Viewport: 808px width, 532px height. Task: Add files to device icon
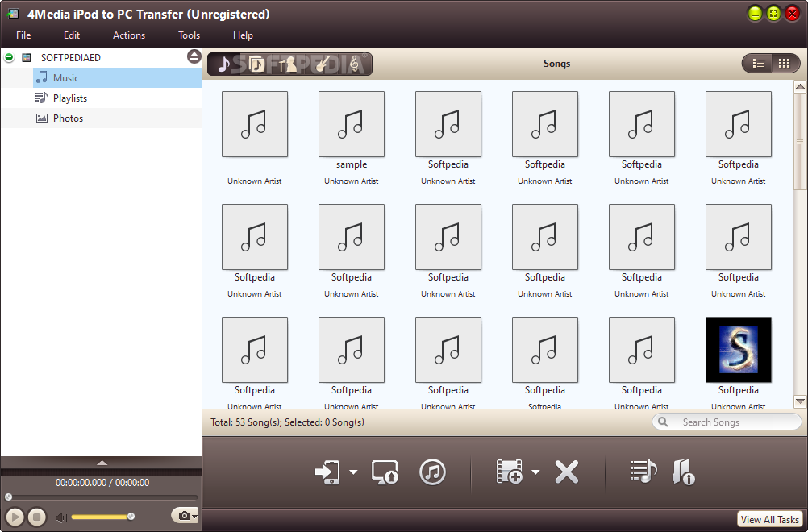coord(509,472)
